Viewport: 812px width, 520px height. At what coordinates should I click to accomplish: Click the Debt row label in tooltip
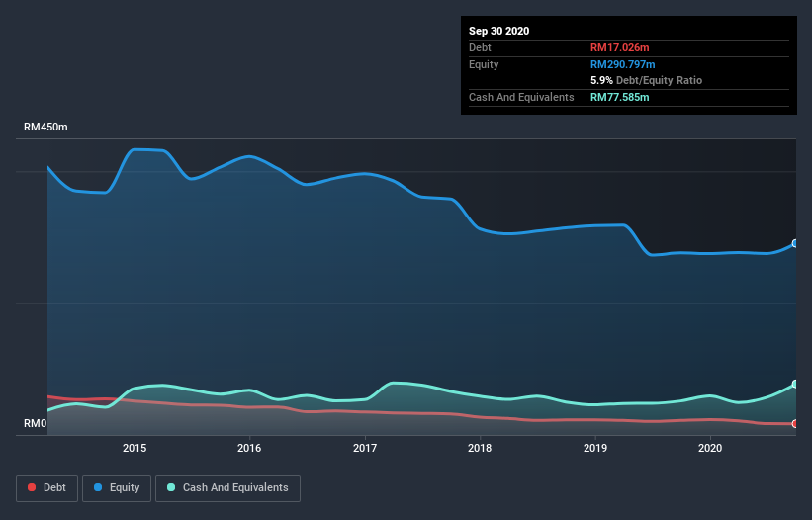click(x=480, y=47)
